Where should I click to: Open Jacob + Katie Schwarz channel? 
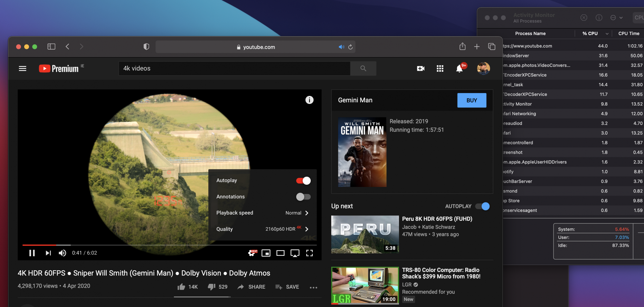coord(429,227)
